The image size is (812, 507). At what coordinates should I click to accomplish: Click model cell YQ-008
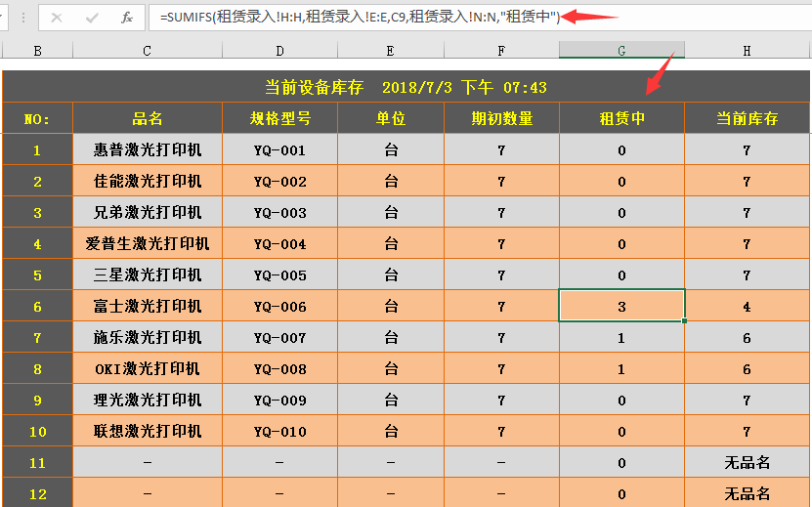(279, 368)
